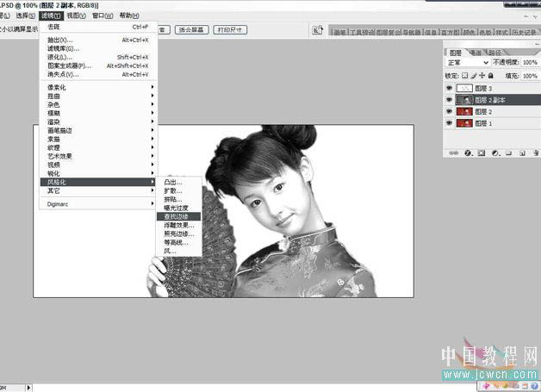Toggle lock transparent pixels
Viewport: 541px width, 392px height.
click(464, 75)
